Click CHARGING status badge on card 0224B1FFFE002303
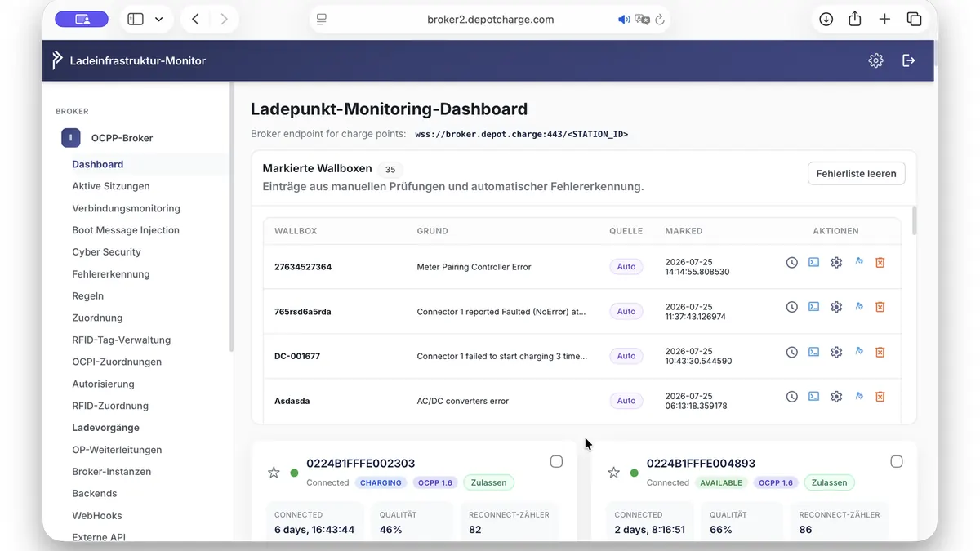The height and width of the screenshot is (551, 980). pos(381,482)
